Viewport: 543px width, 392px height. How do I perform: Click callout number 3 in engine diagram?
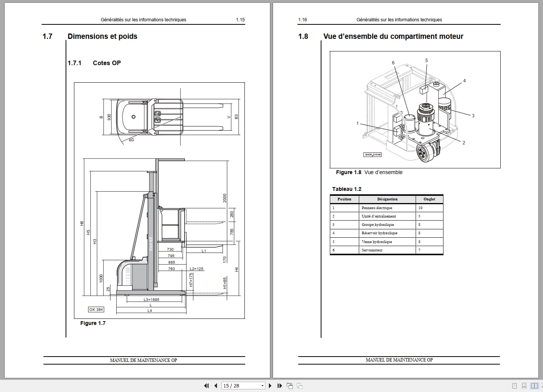473,116
